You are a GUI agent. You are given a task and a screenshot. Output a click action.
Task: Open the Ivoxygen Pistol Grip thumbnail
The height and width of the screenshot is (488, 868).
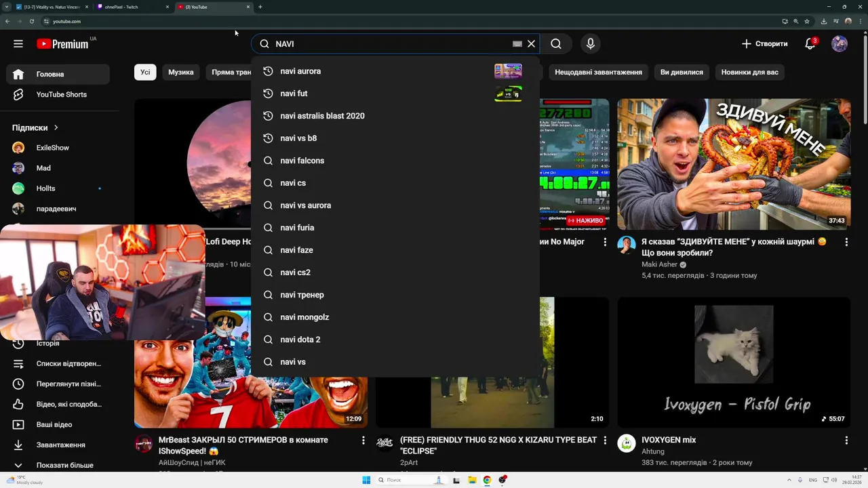734,363
